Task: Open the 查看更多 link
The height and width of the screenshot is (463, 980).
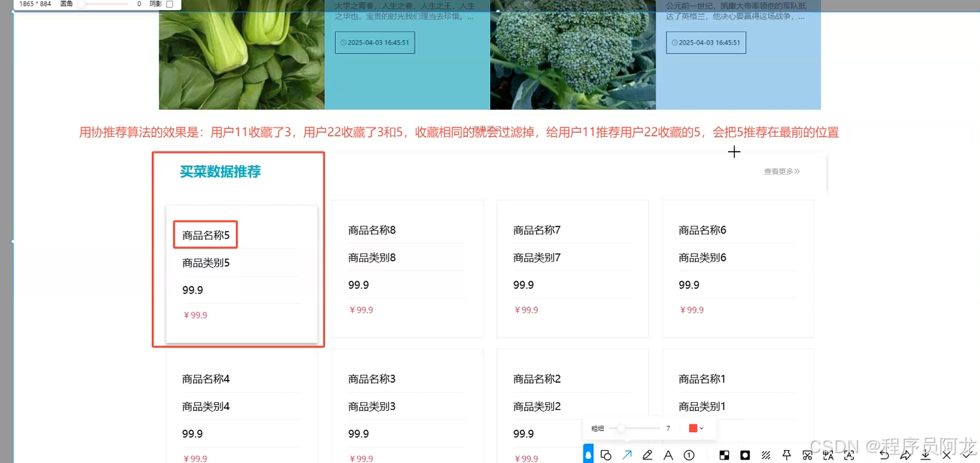Action: [781, 171]
